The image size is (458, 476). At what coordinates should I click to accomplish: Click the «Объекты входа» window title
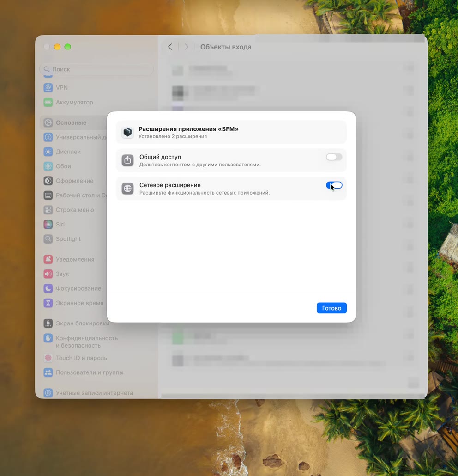coord(226,47)
